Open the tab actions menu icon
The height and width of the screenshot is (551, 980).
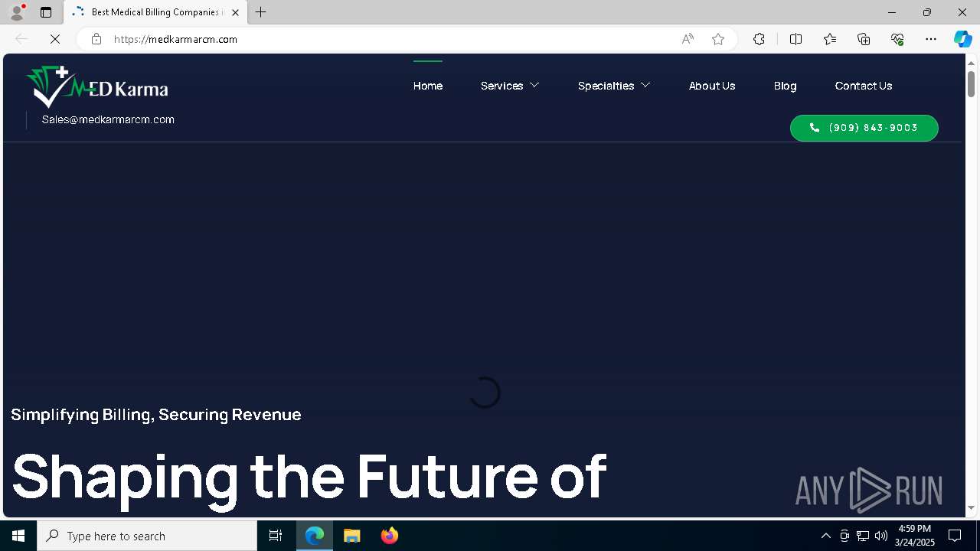coord(46,12)
